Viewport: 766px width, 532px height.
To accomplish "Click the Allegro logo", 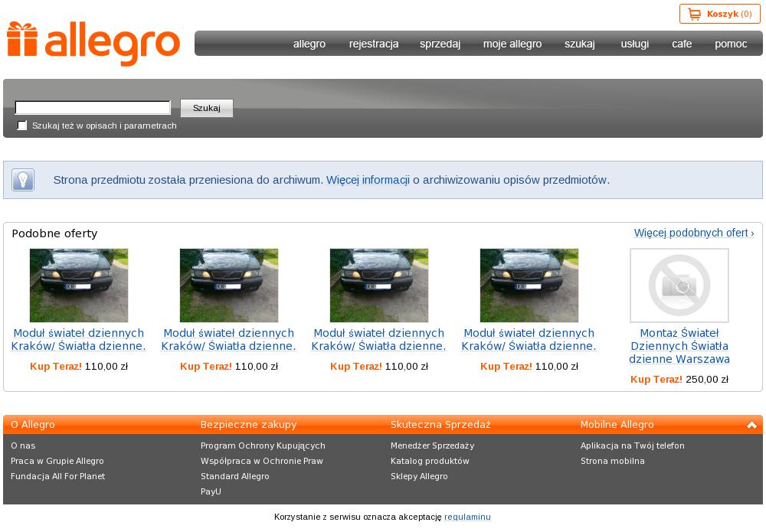I will click(93, 44).
